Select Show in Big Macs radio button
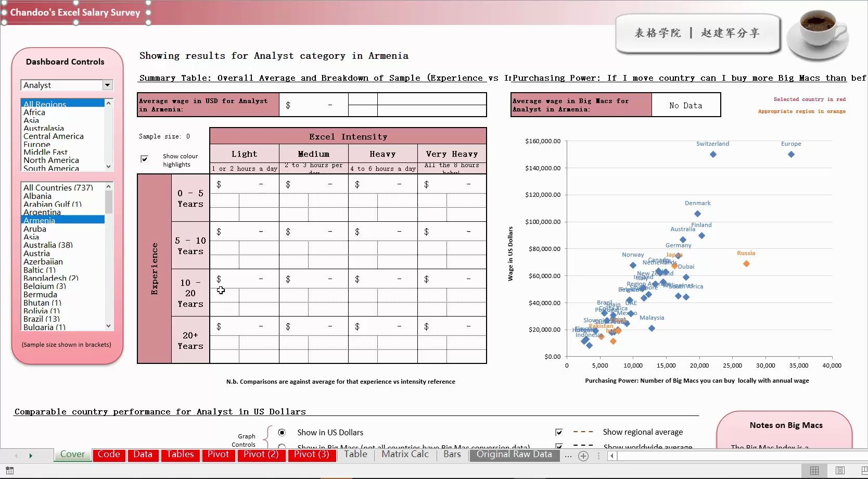This screenshot has width=868, height=479. click(x=282, y=446)
